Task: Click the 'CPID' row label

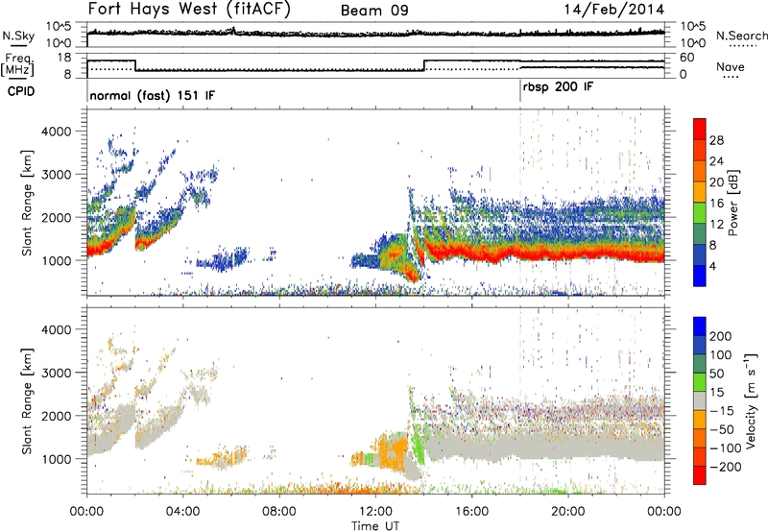Action: click(21, 91)
